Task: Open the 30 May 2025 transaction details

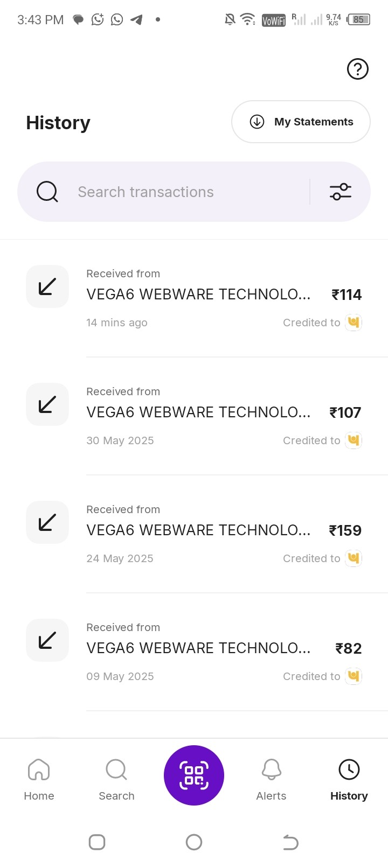Action: pos(194,416)
